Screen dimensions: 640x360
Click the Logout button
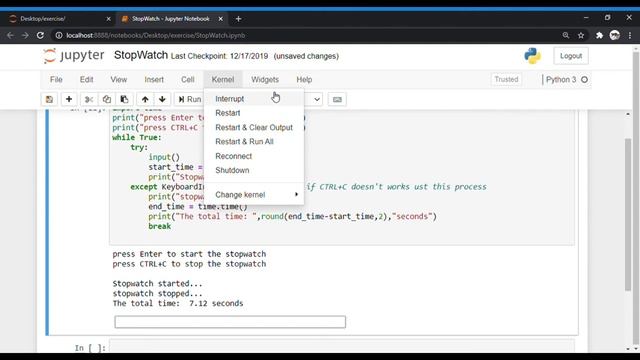pyautogui.click(x=571, y=56)
